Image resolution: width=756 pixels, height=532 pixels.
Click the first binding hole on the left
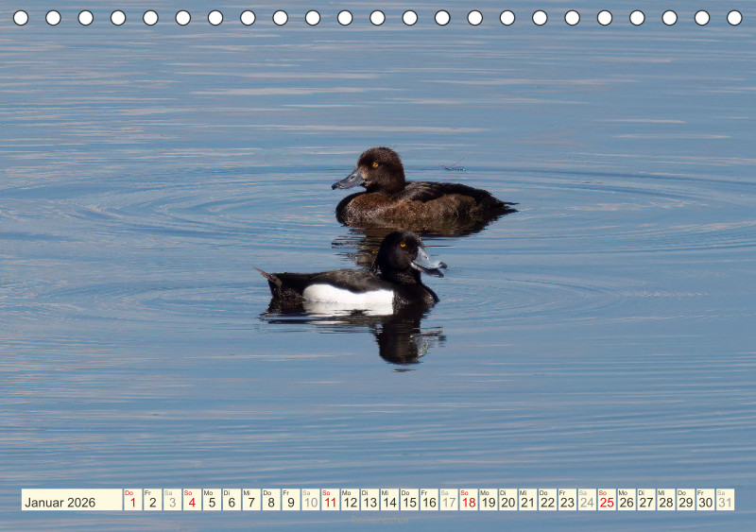pos(21,18)
